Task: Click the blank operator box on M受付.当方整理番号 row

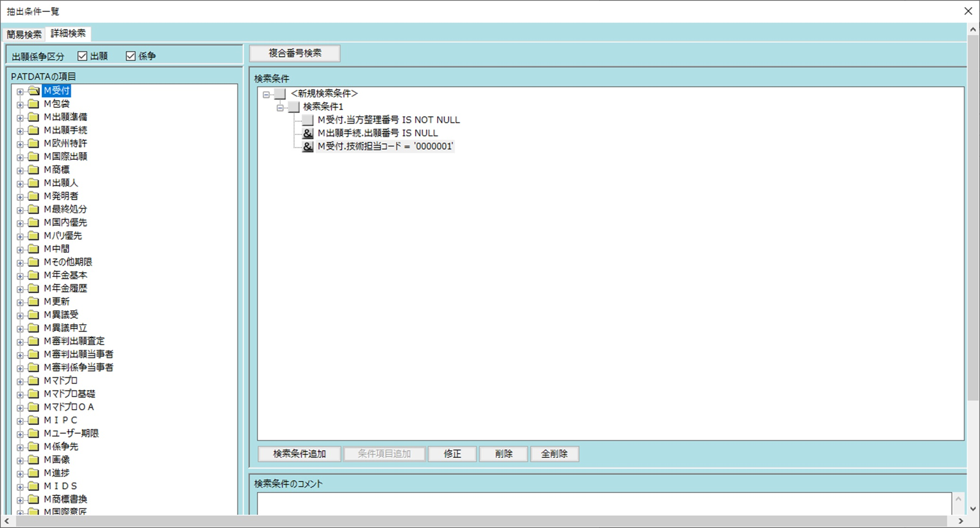Action: (x=308, y=120)
